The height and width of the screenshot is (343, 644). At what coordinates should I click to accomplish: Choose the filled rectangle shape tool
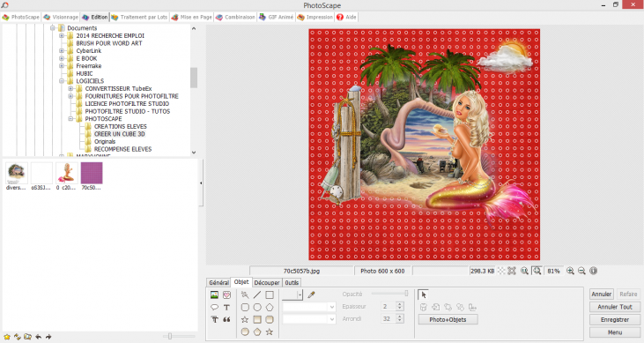click(x=257, y=319)
